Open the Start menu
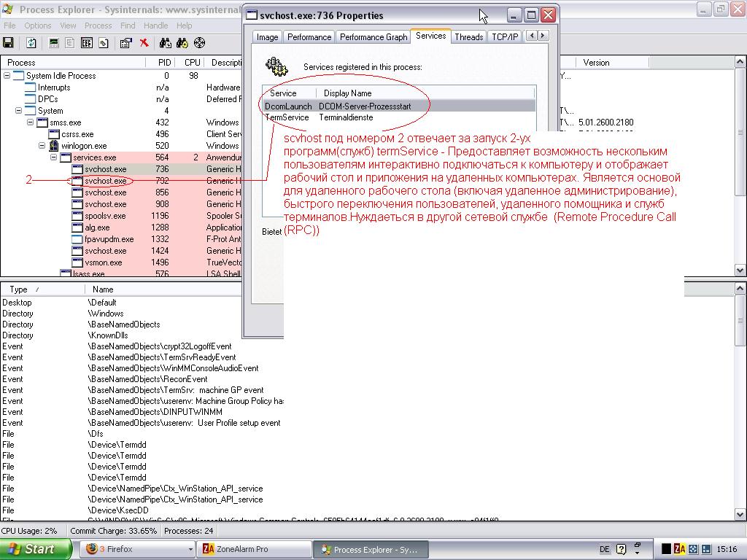 [x=35, y=549]
